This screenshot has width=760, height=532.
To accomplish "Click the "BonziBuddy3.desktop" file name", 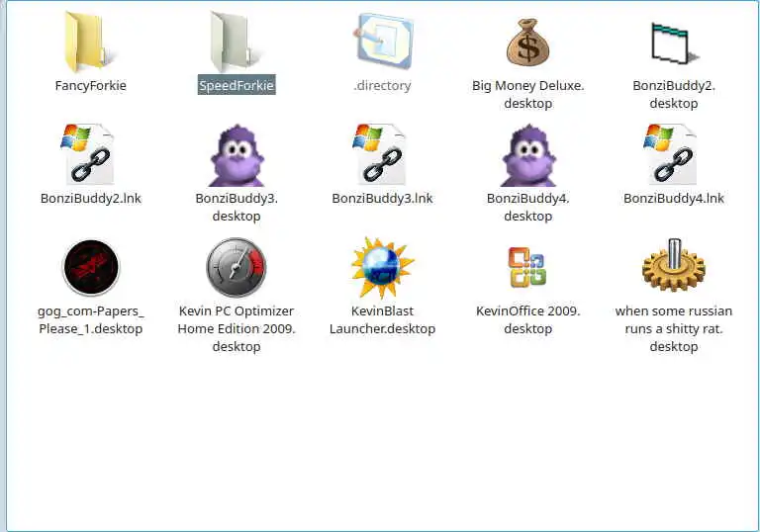I will pos(237,207).
